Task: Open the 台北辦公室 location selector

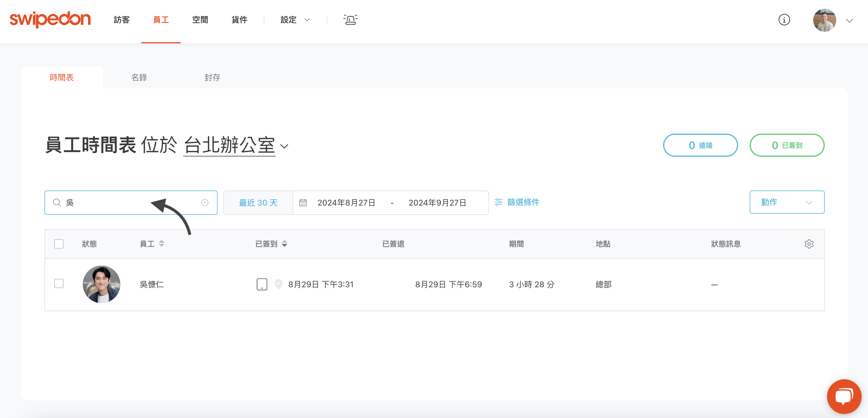Action: tap(236, 145)
